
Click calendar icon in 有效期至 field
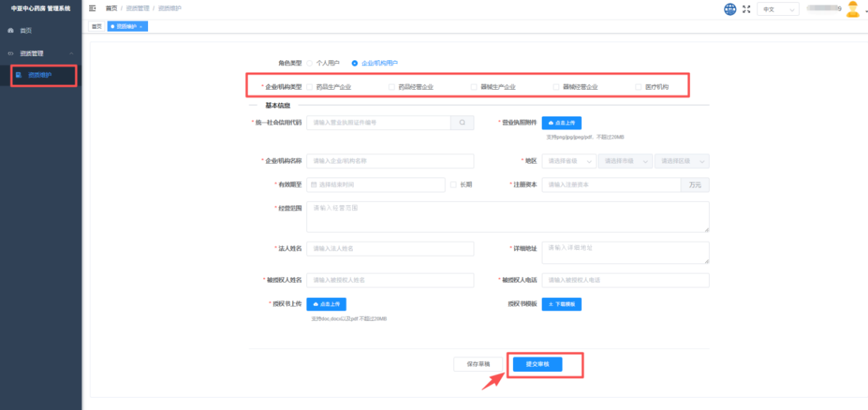pyautogui.click(x=314, y=185)
